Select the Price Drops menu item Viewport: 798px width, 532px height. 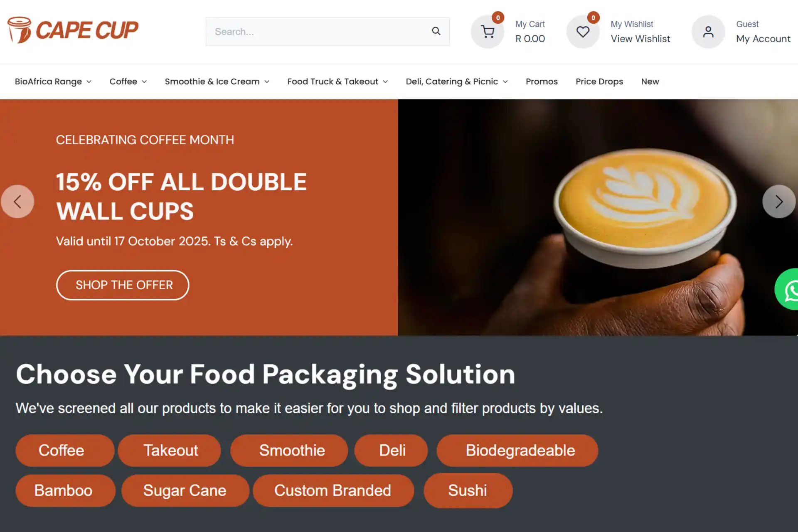pyautogui.click(x=599, y=81)
